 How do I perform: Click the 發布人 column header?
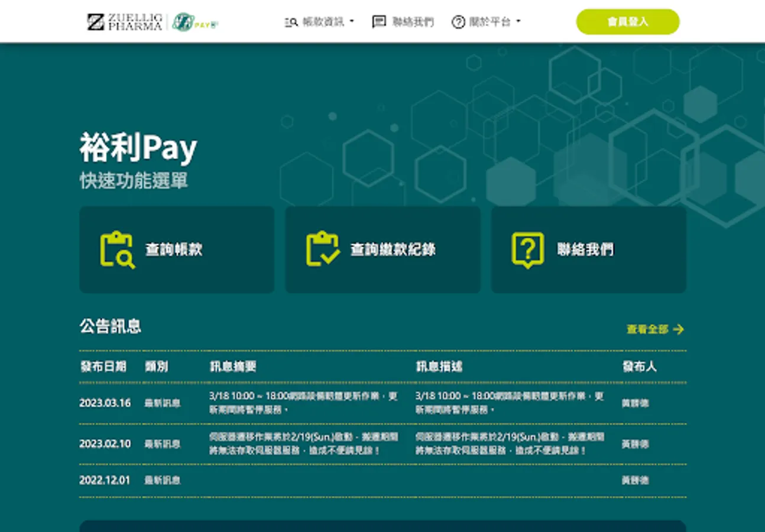tap(640, 366)
